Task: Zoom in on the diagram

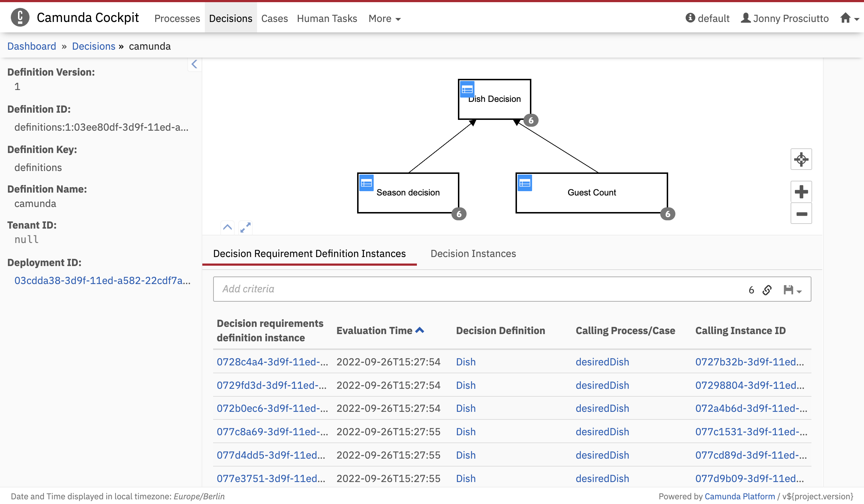Action: coord(801,192)
